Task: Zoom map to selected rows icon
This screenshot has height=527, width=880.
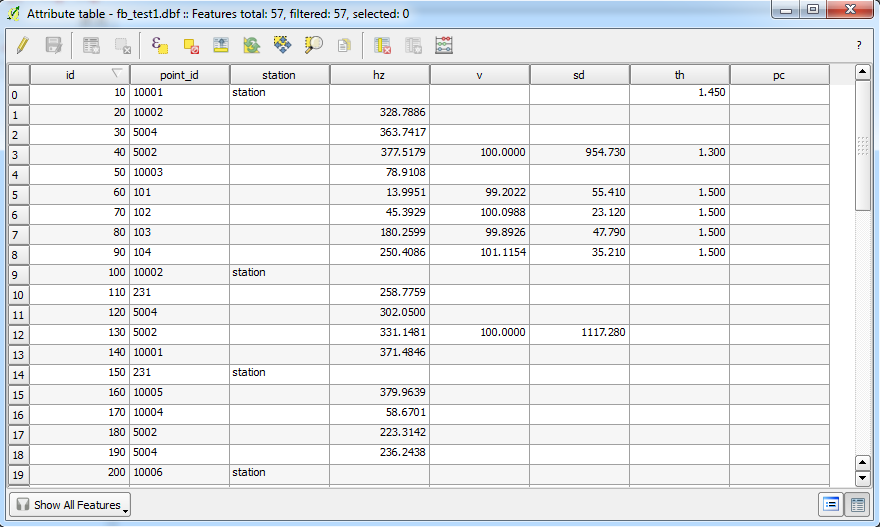Action: 314,45
